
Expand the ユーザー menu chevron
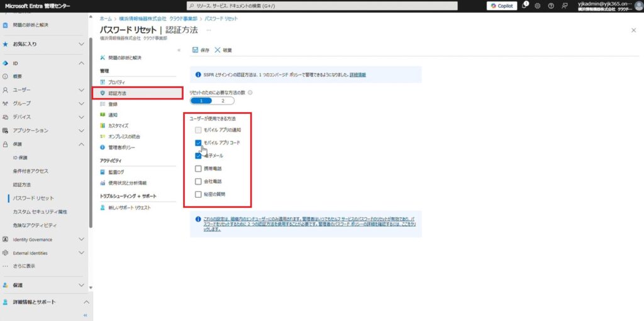tap(81, 90)
